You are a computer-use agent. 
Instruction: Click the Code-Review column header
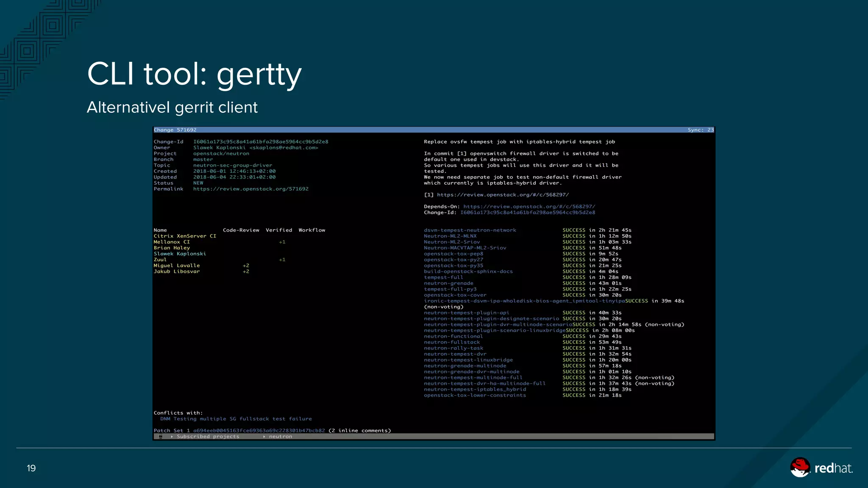click(241, 230)
